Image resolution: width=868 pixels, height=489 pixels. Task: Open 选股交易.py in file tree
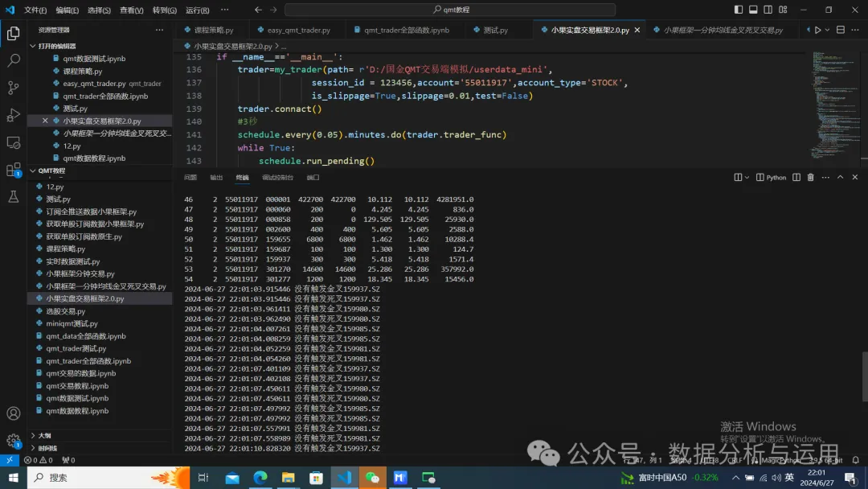(x=65, y=310)
